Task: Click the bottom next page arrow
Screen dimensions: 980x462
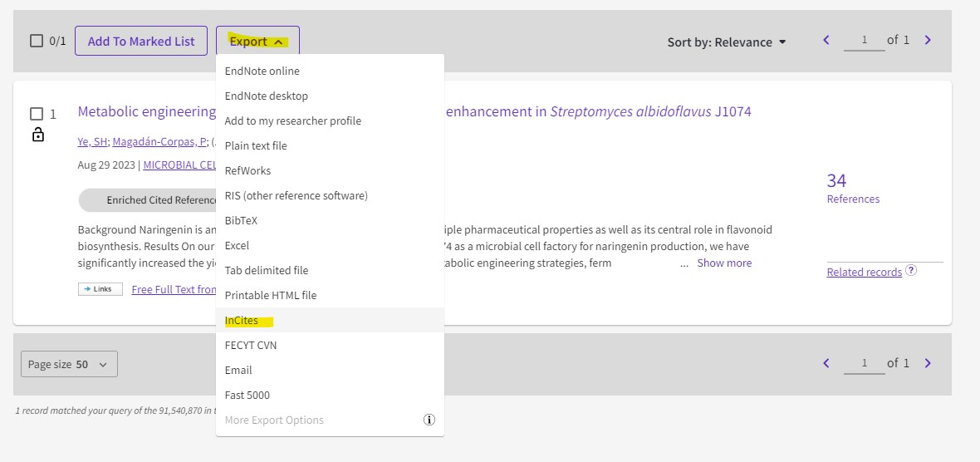Action: tap(928, 363)
